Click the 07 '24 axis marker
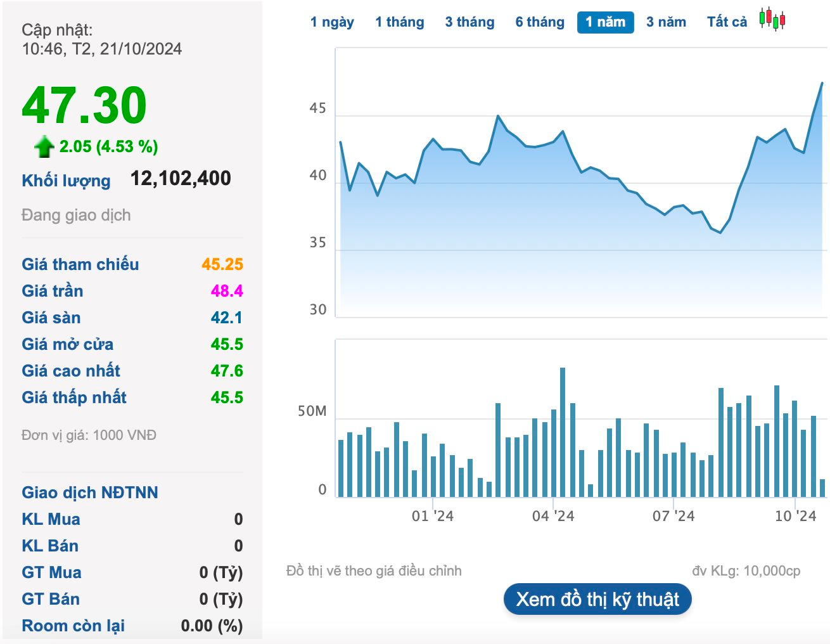The height and width of the screenshot is (644, 830). (x=674, y=516)
